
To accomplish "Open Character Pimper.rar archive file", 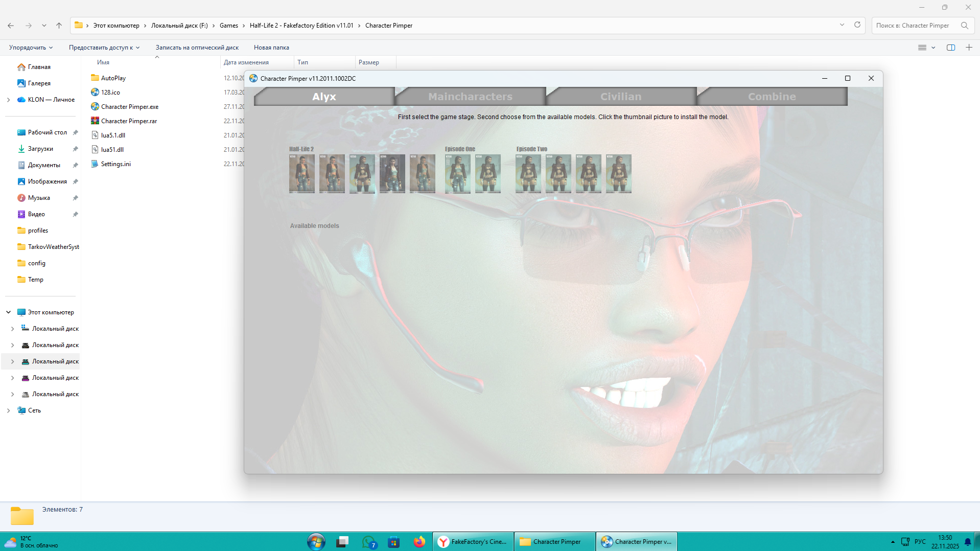I will [129, 121].
